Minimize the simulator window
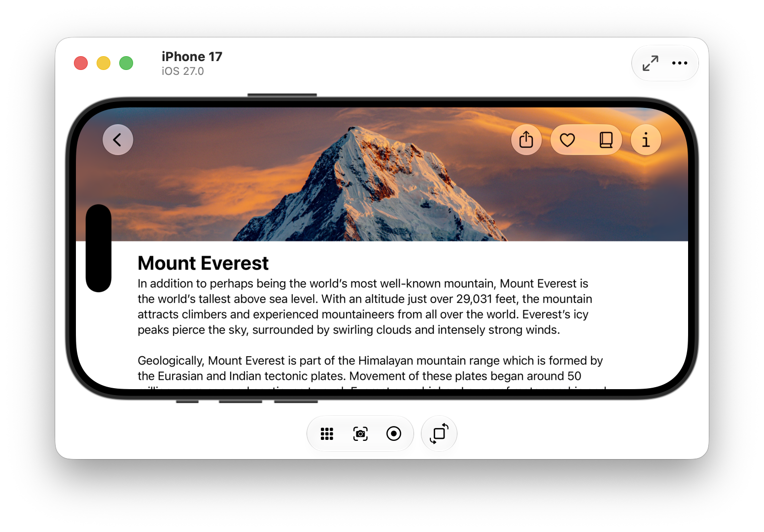Viewport: 764px width, 532px height. (104, 63)
